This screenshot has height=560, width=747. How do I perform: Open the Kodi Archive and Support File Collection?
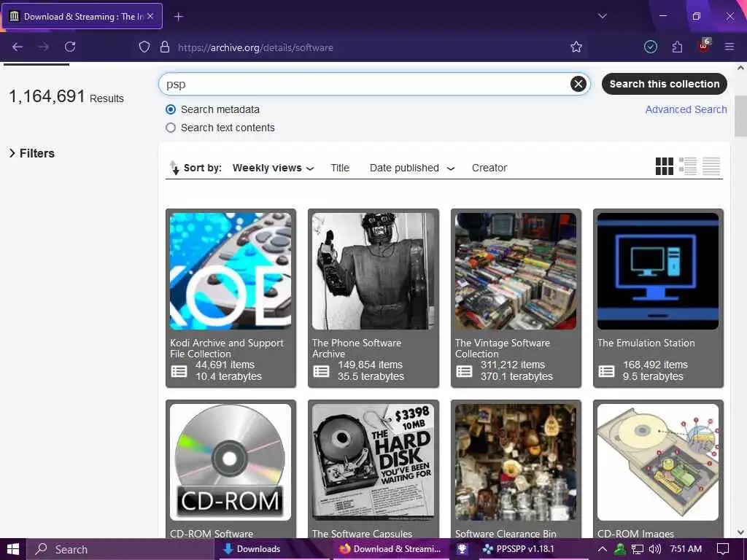point(227,348)
